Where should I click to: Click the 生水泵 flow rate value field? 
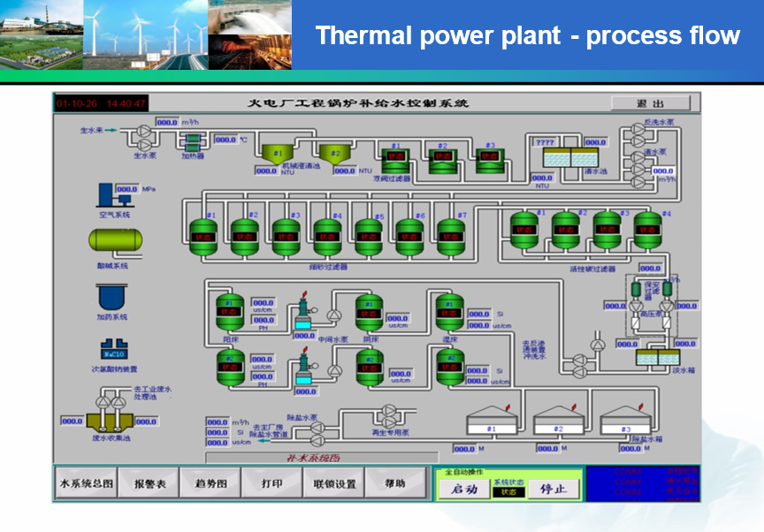pyautogui.click(x=167, y=122)
